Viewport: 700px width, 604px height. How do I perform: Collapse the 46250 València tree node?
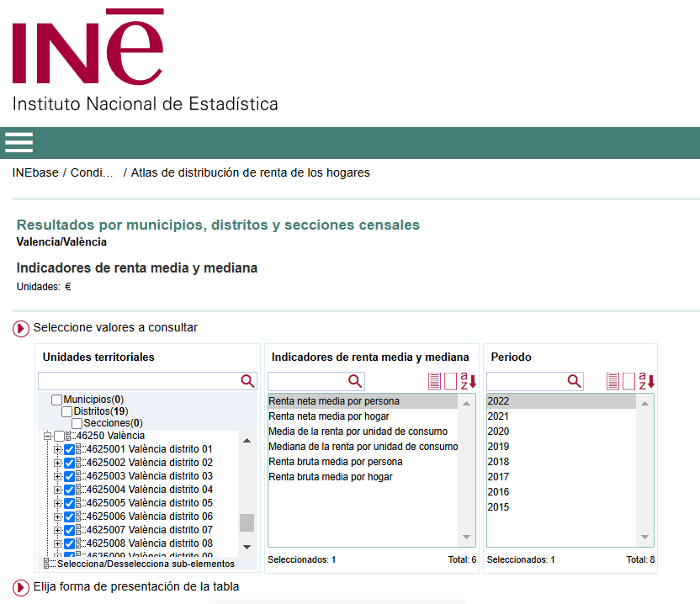(48, 437)
